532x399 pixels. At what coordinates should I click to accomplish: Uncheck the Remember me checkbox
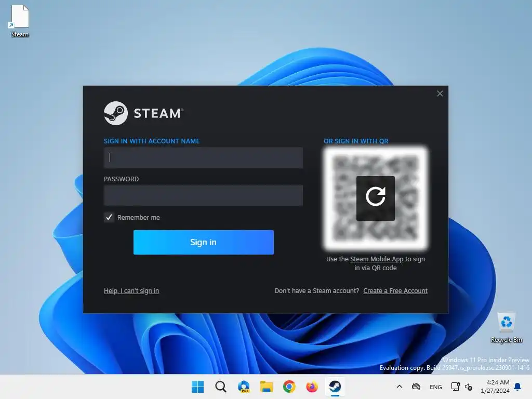tap(109, 217)
